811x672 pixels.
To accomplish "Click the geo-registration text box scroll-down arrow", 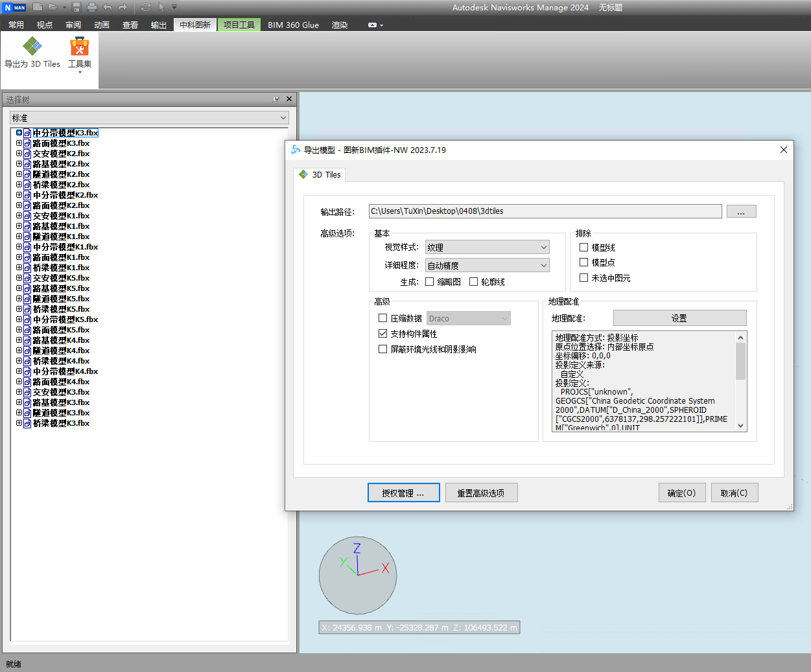I will click(740, 426).
